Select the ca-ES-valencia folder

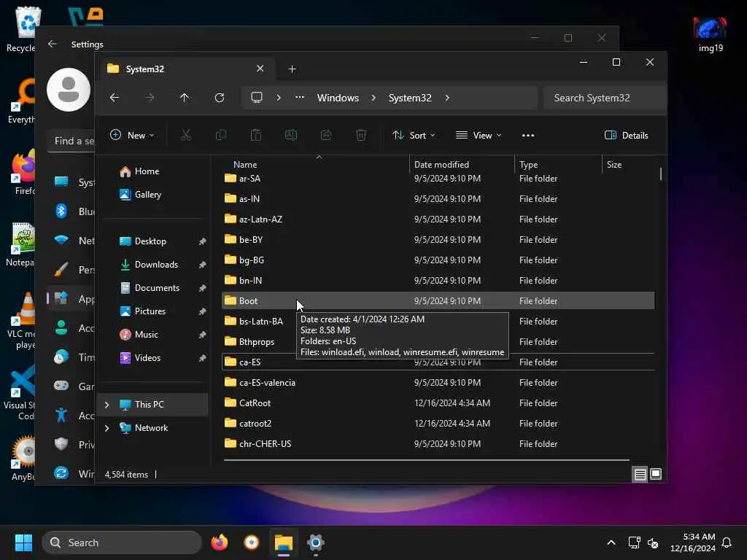(x=438, y=382)
